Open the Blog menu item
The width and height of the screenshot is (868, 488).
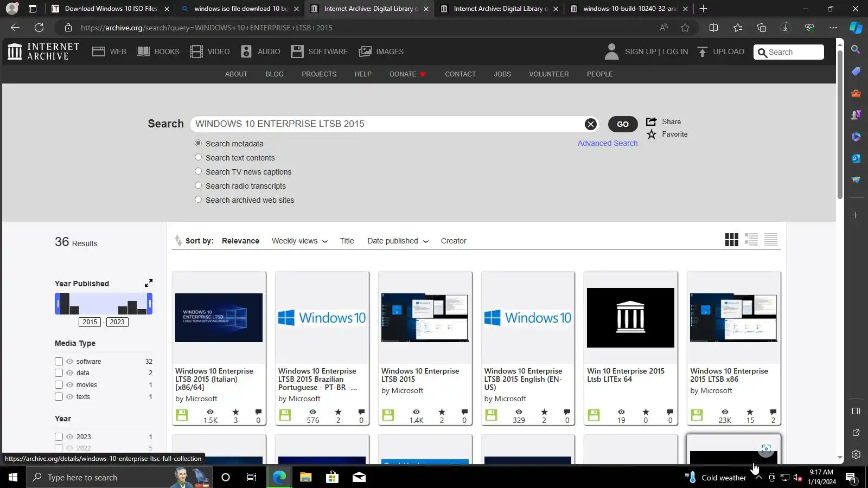[x=275, y=74]
